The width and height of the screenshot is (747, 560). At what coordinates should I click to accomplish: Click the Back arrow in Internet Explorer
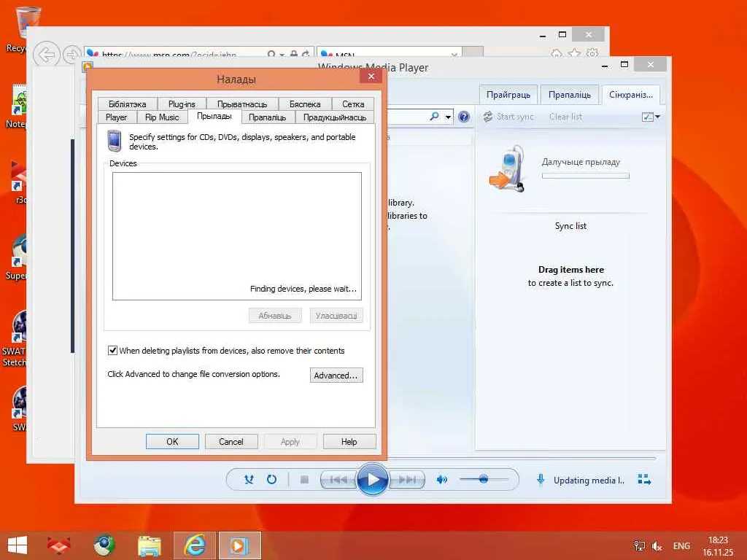(46, 55)
